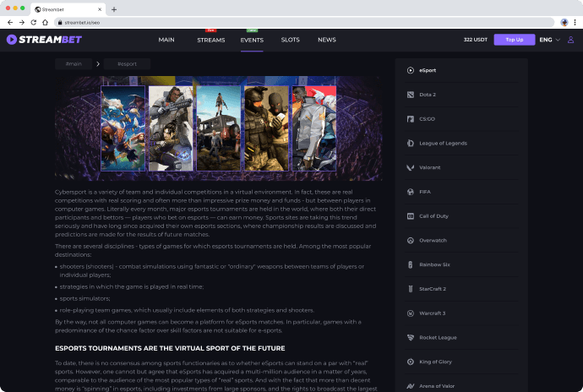Open the MAIN navigation item
The image size is (583, 392).
click(x=166, y=40)
